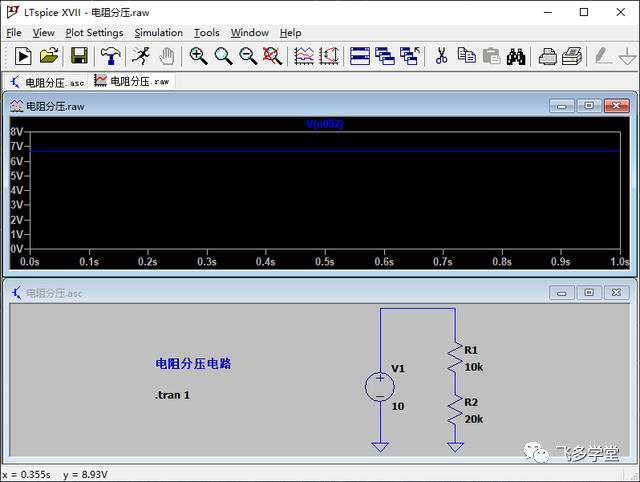The width and height of the screenshot is (640, 482).
Task: Click the scissors Cut icon
Action: (x=441, y=56)
